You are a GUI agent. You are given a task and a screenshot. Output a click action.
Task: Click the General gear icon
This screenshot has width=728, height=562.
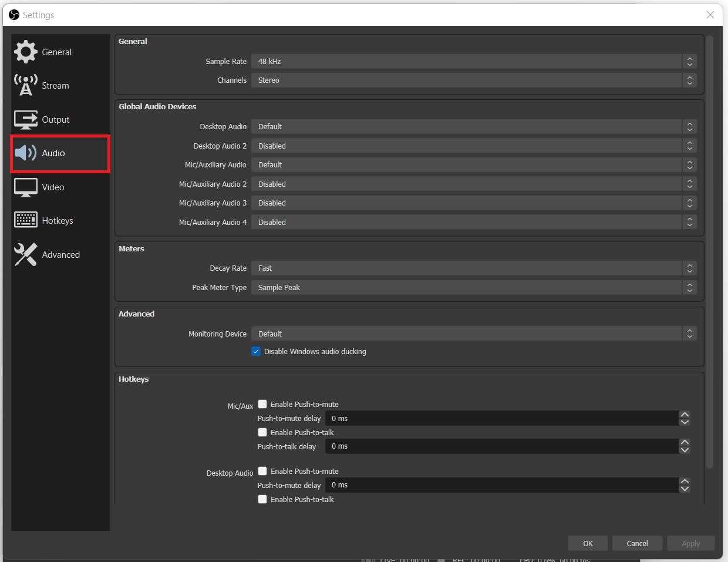pos(26,52)
